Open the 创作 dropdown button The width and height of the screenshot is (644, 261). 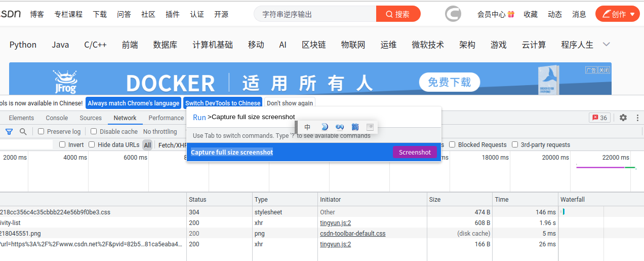(618, 14)
